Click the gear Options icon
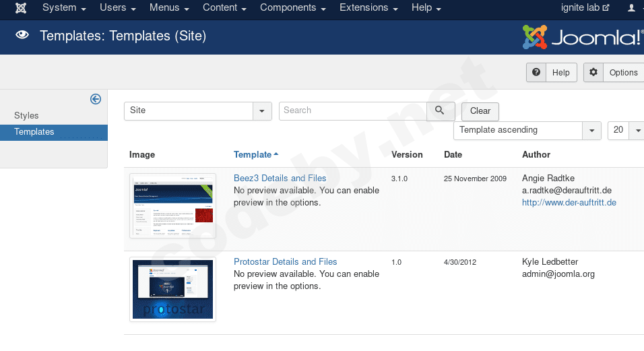644x351 pixels. pyautogui.click(x=593, y=72)
